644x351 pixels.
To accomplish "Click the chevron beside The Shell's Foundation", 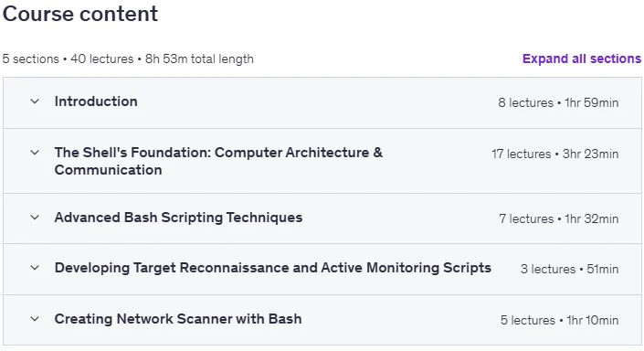I will [35, 153].
